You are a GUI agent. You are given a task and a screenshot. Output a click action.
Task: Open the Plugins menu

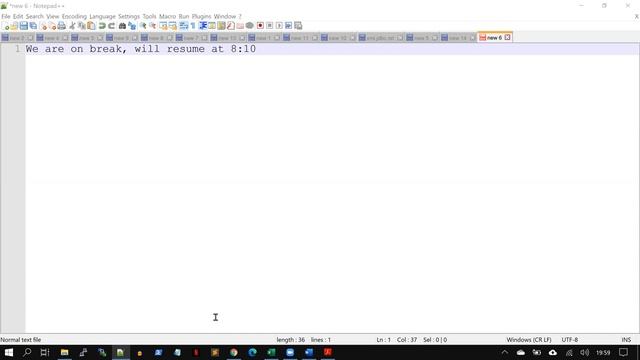click(201, 16)
